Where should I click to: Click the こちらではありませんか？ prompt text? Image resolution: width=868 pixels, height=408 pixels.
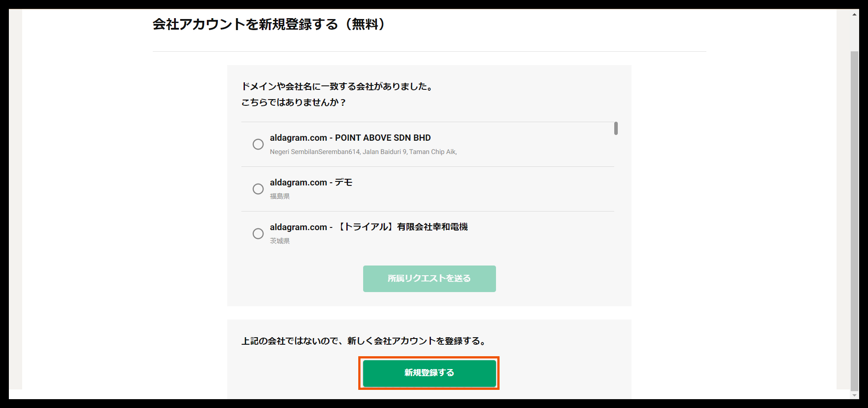pyautogui.click(x=294, y=102)
